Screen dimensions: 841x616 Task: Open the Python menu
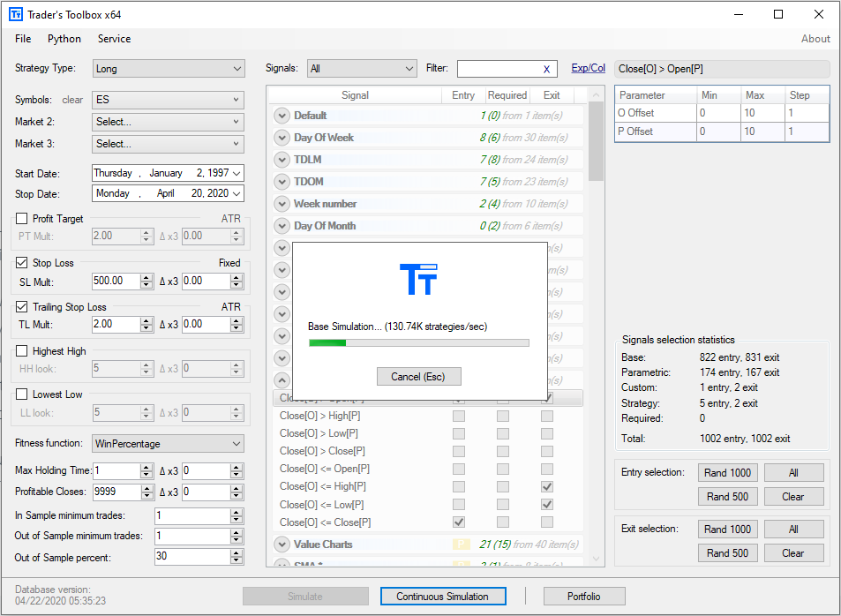pos(64,39)
